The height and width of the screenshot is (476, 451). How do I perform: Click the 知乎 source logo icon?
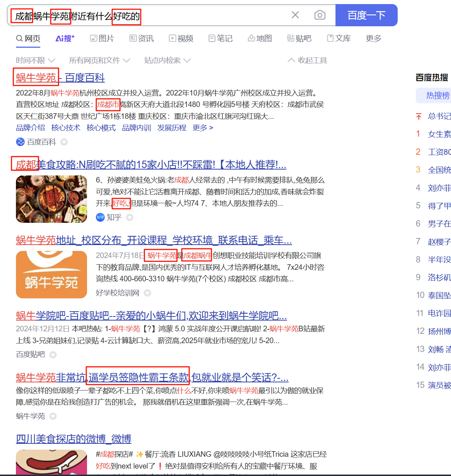pyautogui.click(x=100, y=217)
